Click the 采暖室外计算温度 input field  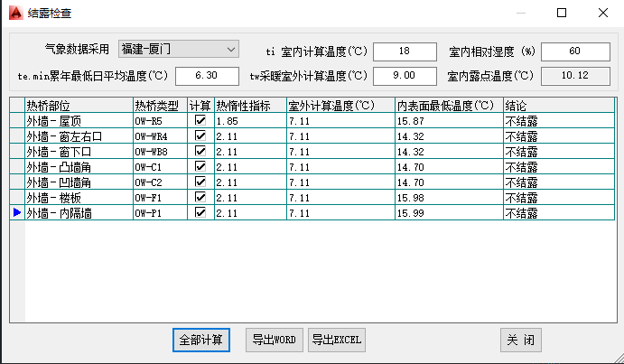[x=405, y=76]
